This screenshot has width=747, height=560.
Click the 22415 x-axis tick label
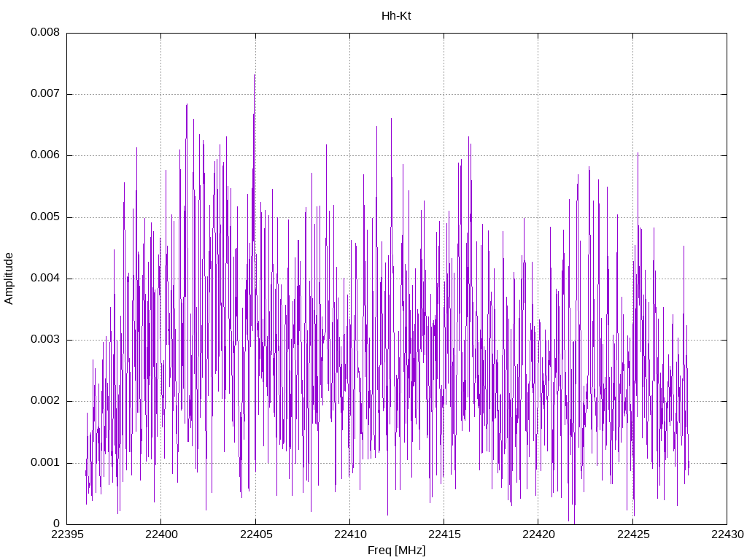pos(444,534)
